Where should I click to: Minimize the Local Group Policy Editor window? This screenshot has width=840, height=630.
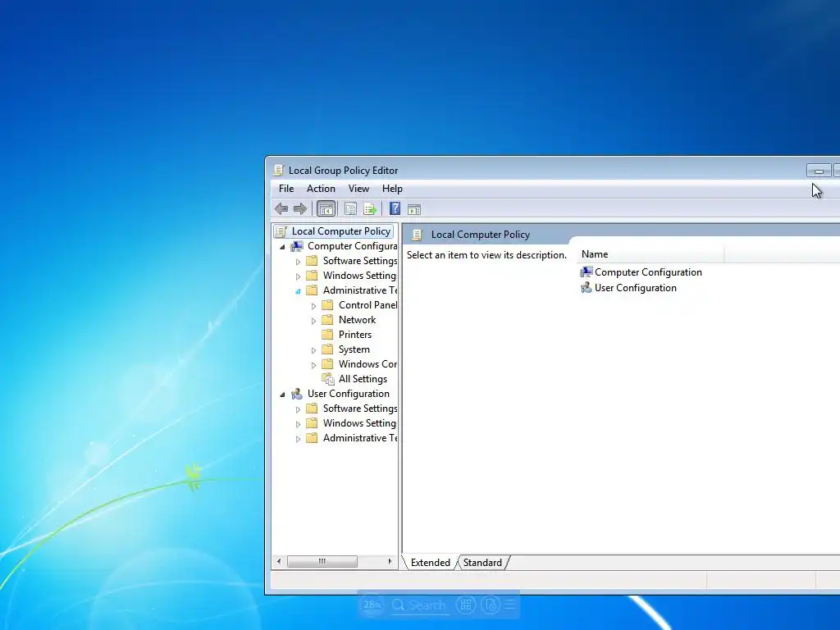pyautogui.click(x=819, y=171)
